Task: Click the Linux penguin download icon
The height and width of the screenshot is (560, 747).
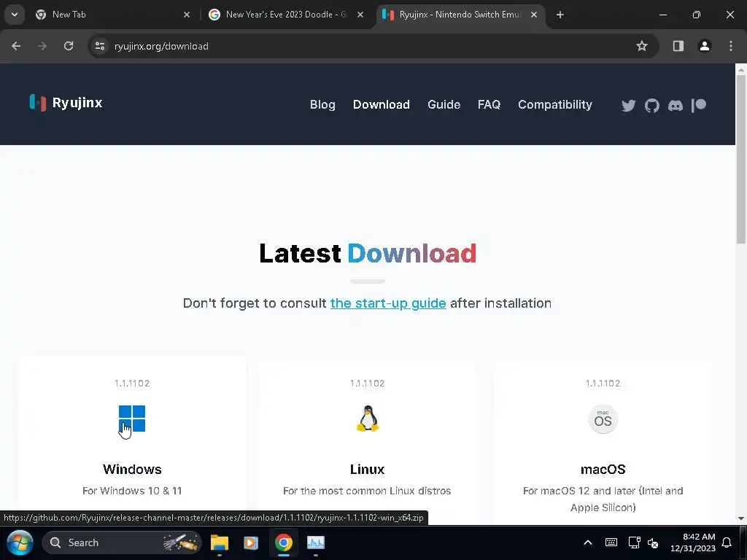Action: (x=368, y=419)
